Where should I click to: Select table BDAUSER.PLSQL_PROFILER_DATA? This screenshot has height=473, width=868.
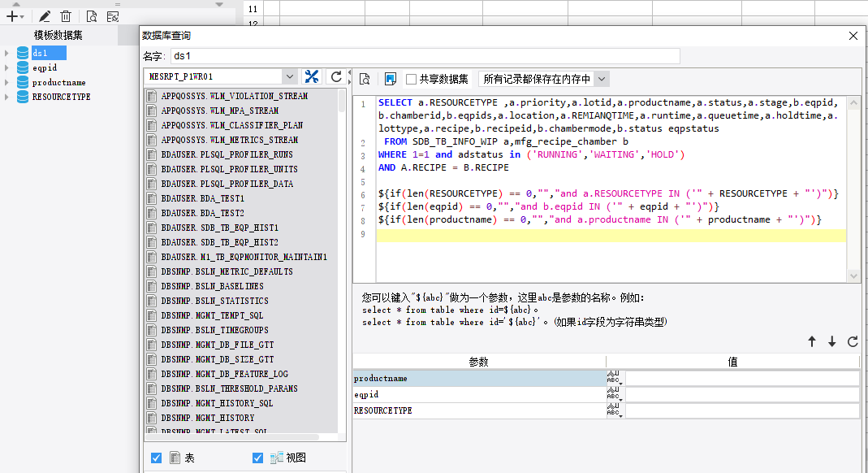tap(227, 184)
